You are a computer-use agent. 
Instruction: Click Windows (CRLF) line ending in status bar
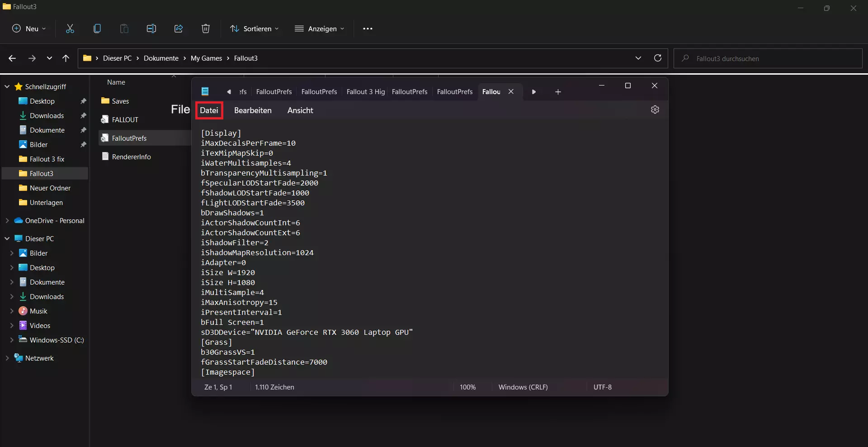pos(523,387)
